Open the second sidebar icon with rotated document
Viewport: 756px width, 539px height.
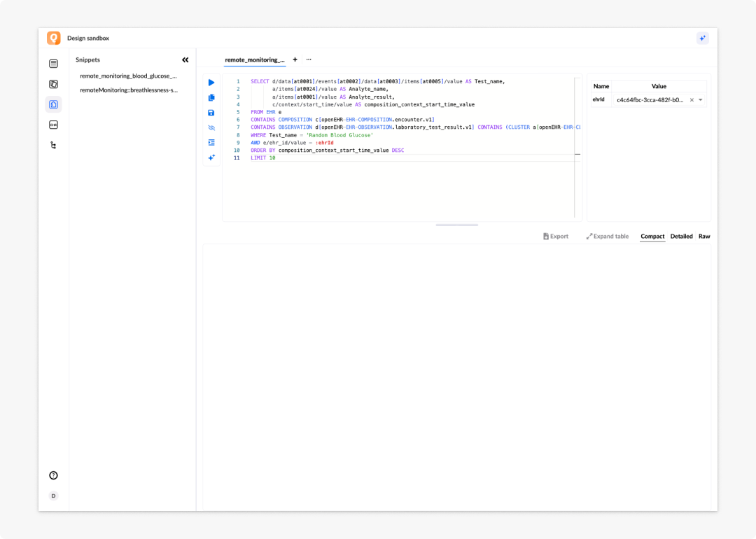click(x=53, y=84)
